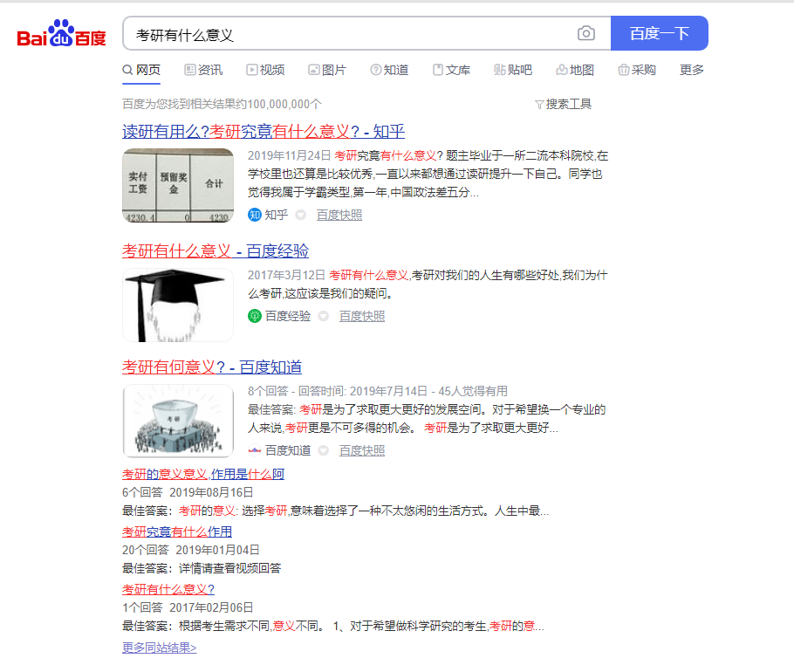Click the 1个回答 2017年02月06日 text

point(188,607)
